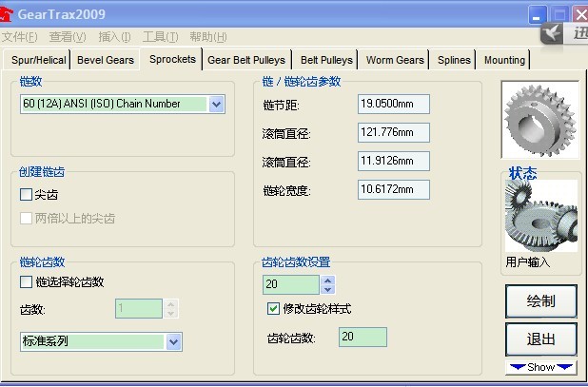The image size is (588, 387).
Task: Click the up arrow of 齿数 spinner
Action: (x=171, y=304)
